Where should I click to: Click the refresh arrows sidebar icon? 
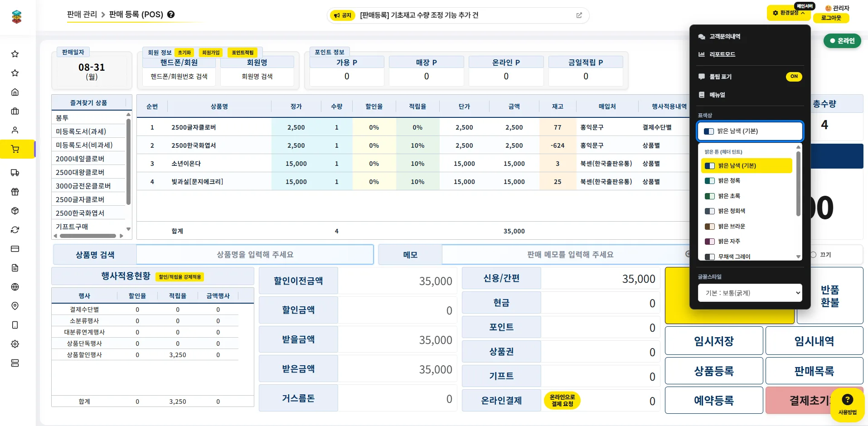click(x=15, y=230)
